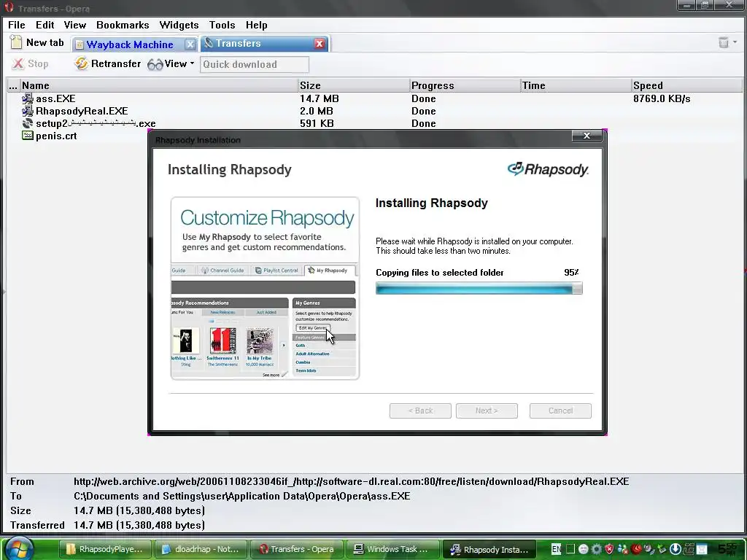Click Transfers - Opera taskbar button
The image size is (747, 560).
coord(296,549)
